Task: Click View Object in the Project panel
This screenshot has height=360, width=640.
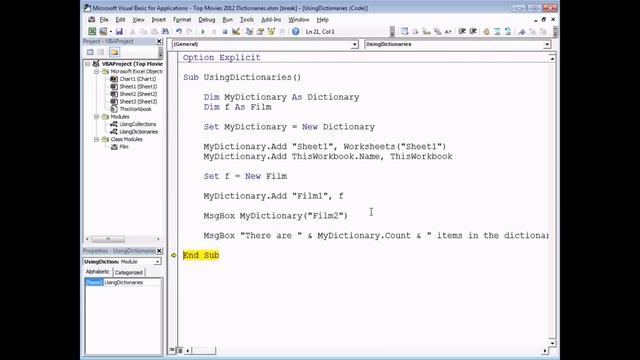Action: (x=101, y=52)
